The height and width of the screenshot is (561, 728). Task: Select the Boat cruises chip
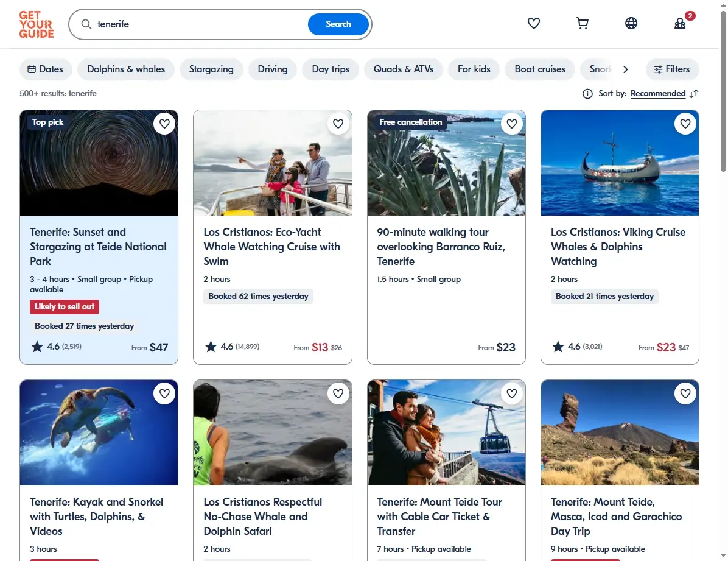[x=540, y=69]
